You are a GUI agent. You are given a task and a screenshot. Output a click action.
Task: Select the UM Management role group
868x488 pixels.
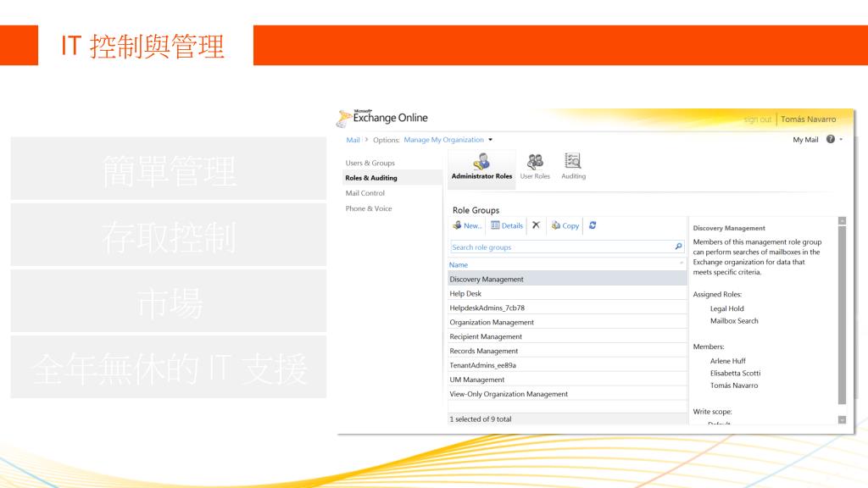[x=567, y=380]
